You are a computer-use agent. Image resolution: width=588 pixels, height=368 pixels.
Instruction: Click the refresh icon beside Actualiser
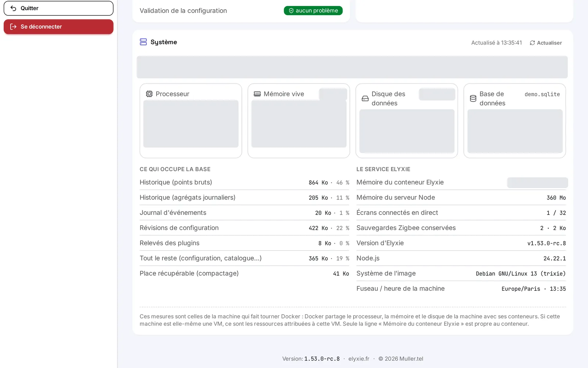pos(532,43)
